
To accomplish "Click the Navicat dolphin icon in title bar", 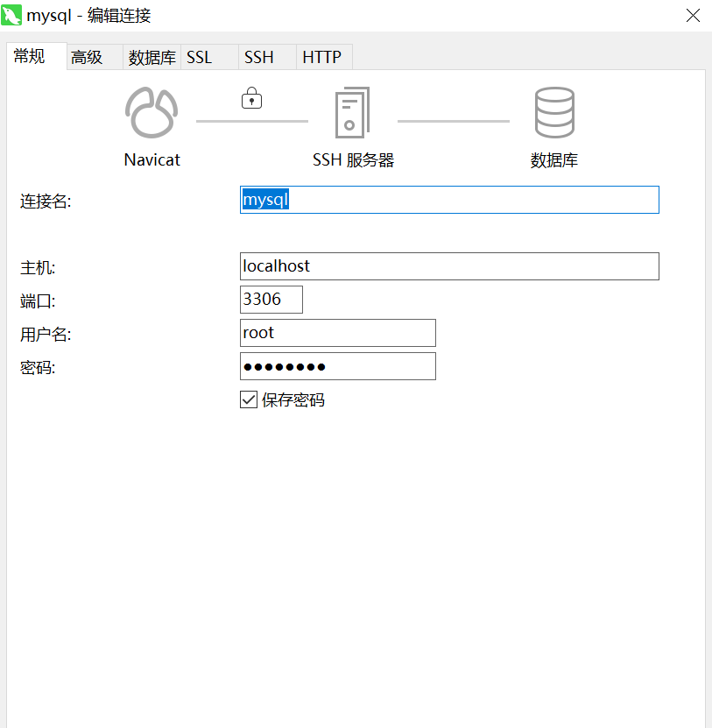I will point(11,15).
